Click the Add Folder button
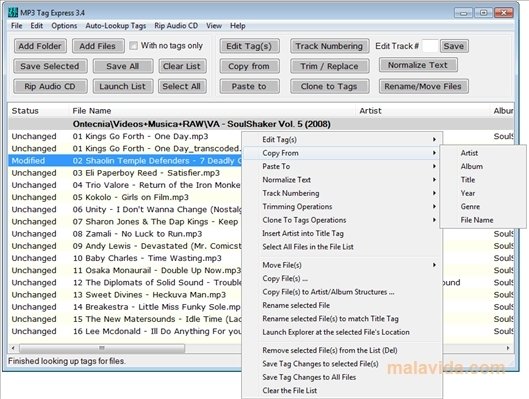 coord(40,46)
